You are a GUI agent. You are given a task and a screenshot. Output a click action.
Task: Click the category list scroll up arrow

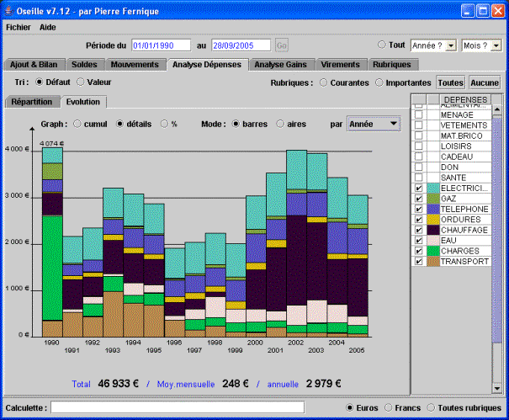pyautogui.click(x=496, y=109)
